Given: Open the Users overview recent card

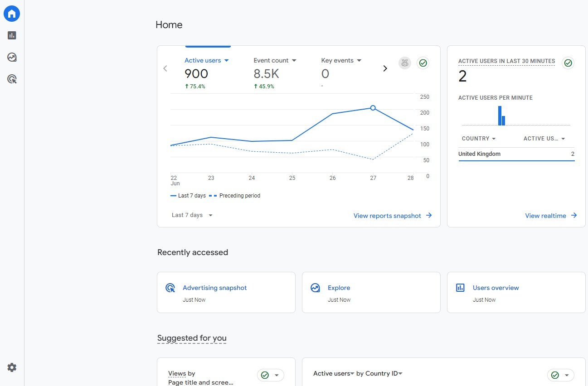Looking at the screenshot, I should click(516, 292).
